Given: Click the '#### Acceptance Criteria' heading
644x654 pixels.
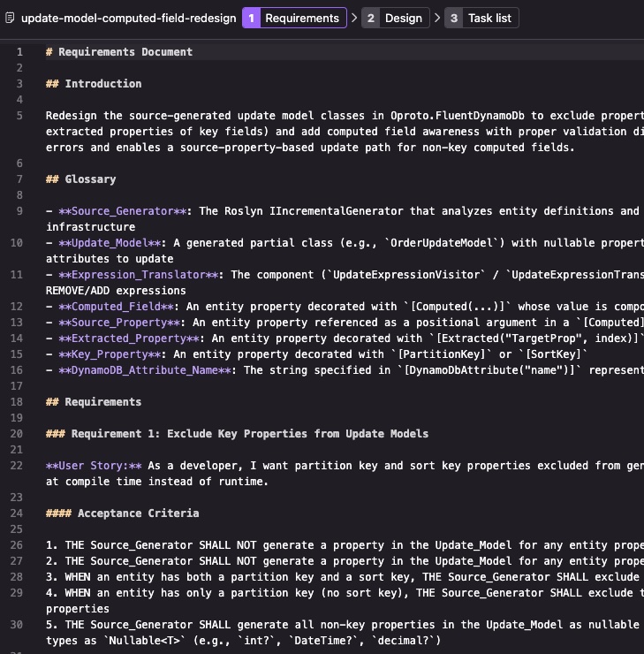Looking at the screenshot, I should [123, 513].
